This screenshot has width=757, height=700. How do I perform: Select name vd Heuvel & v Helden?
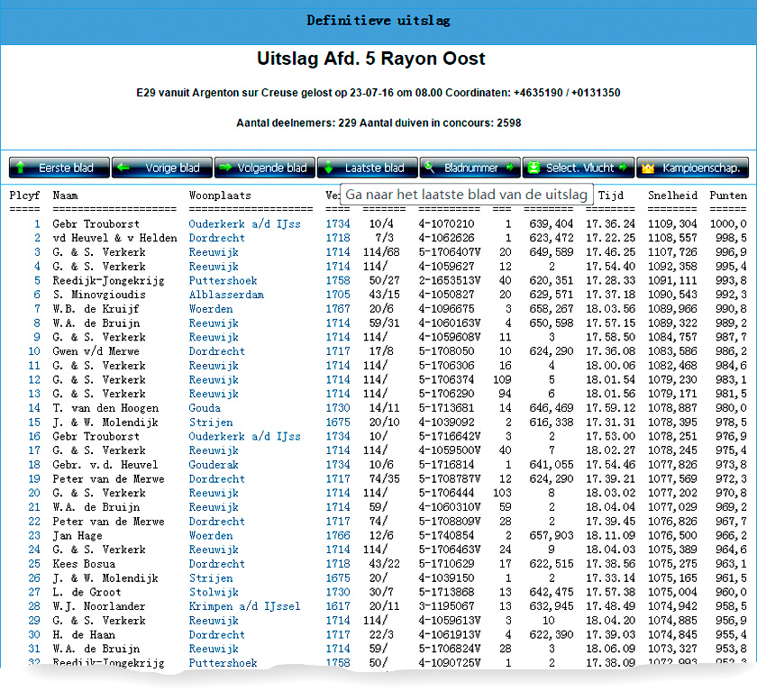coord(115,238)
